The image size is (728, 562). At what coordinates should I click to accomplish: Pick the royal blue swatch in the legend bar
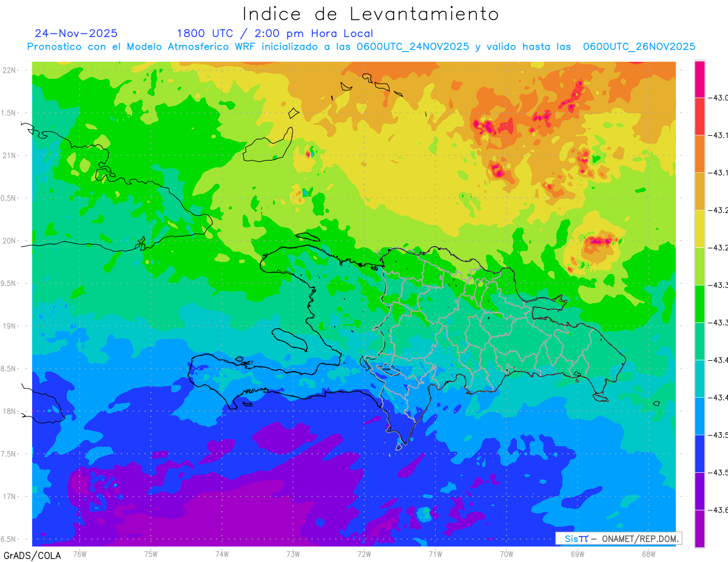click(699, 453)
